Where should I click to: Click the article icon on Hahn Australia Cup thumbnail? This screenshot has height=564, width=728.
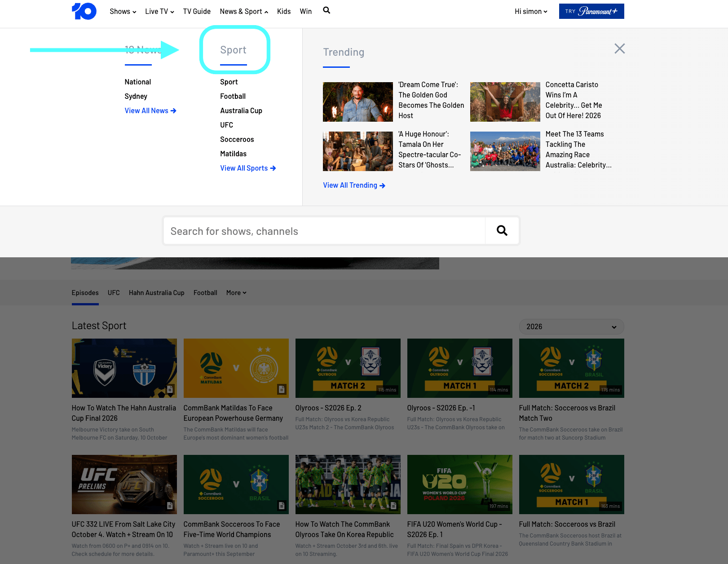click(170, 389)
